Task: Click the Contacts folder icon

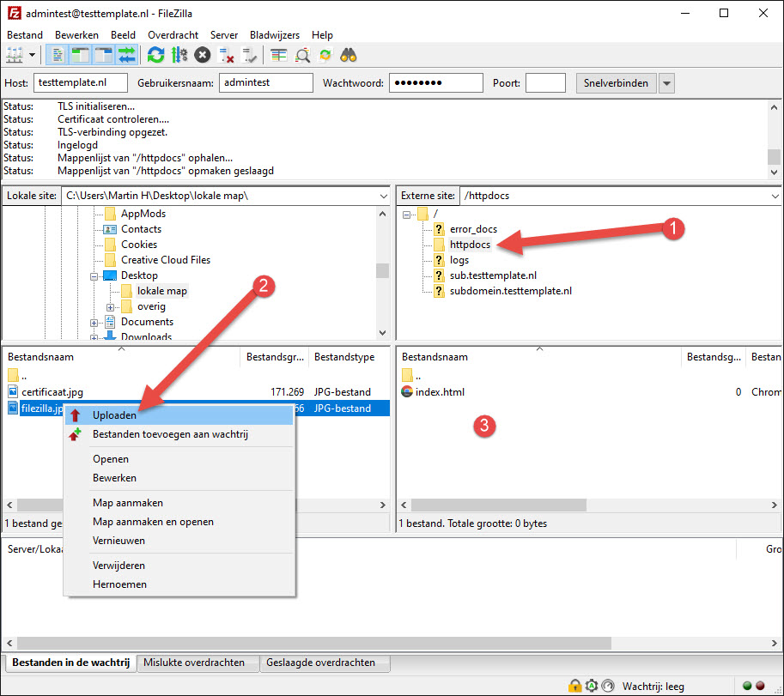Action: [110, 229]
